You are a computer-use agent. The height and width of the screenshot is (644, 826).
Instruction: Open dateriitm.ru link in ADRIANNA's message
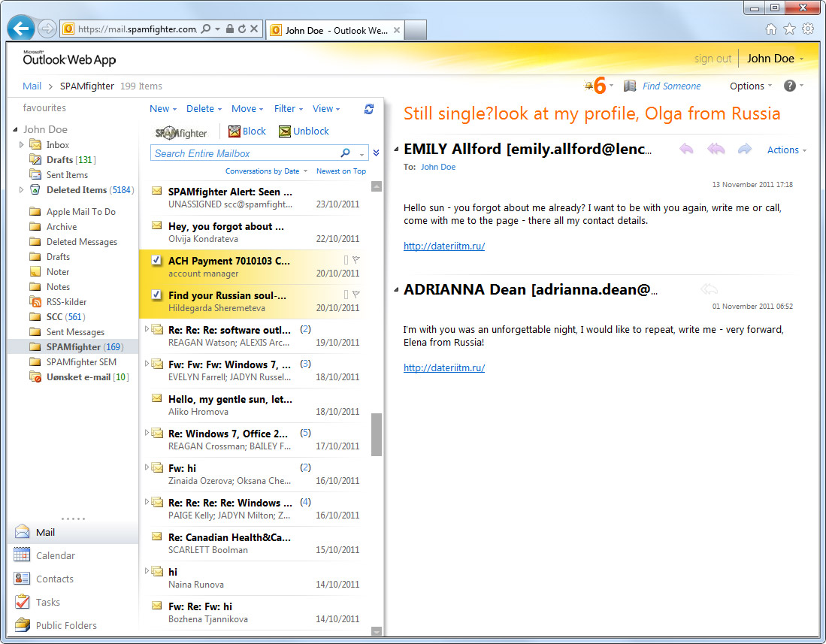point(444,367)
